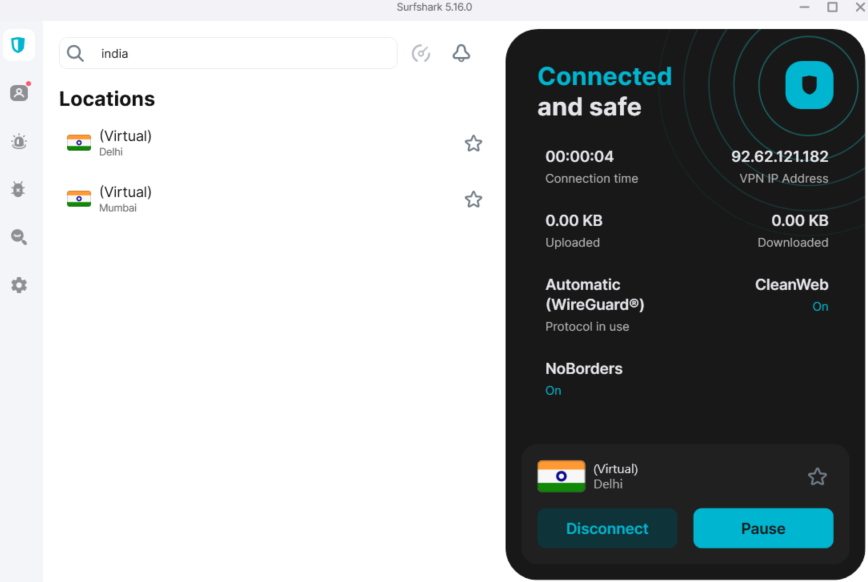Open the Antivirus bug icon
Image resolution: width=868 pixels, height=582 pixels.
19,189
